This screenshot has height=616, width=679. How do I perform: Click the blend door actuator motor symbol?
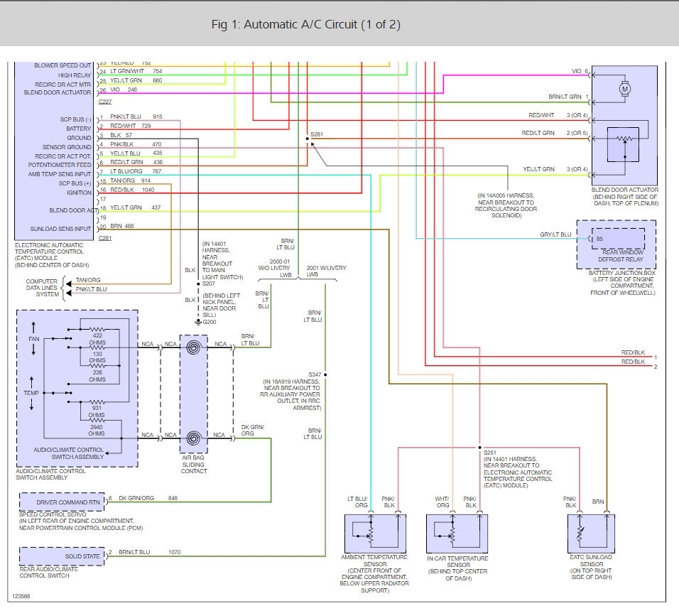click(624, 89)
